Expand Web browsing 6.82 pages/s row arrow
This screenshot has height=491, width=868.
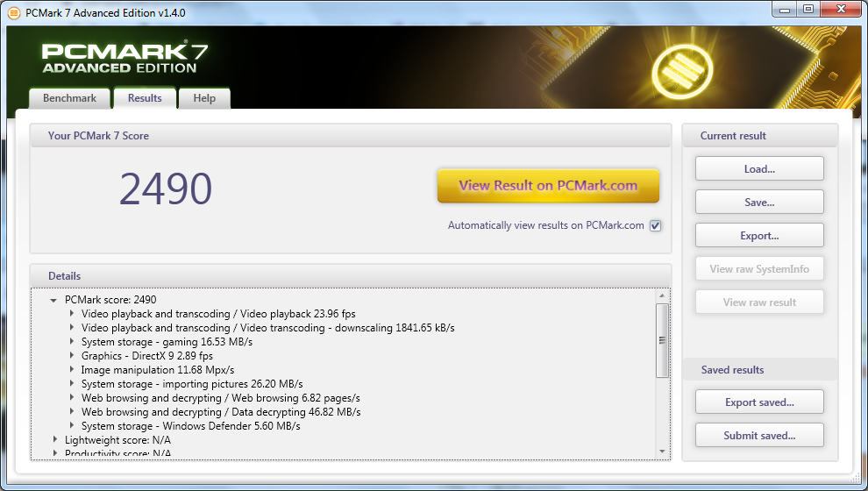coord(72,397)
